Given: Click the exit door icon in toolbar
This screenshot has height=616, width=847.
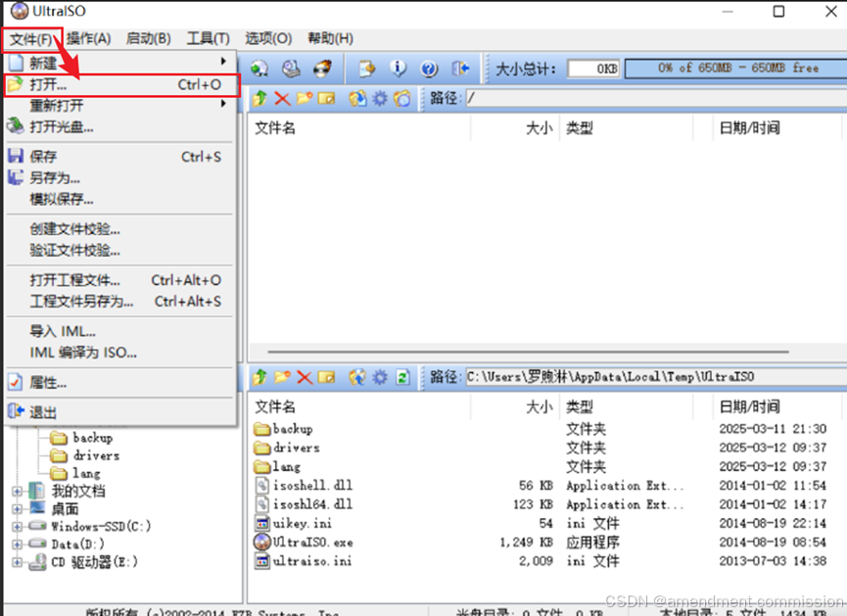Looking at the screenshot, I should tap(461, 69).
